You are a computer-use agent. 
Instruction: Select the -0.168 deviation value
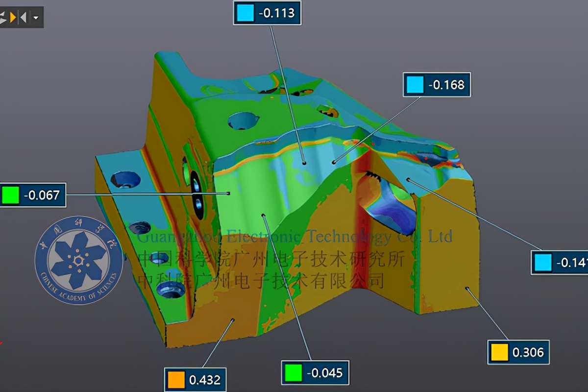(446, 85)
